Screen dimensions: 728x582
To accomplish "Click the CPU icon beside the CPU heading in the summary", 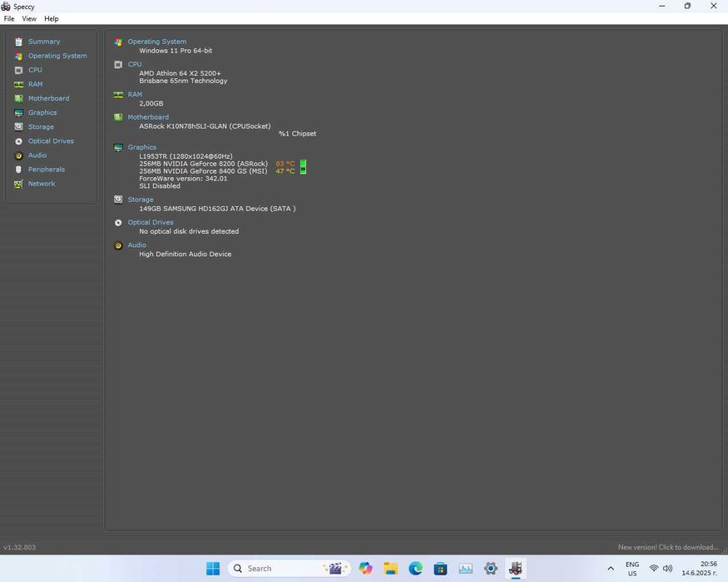I will click(x=118, y=65).
